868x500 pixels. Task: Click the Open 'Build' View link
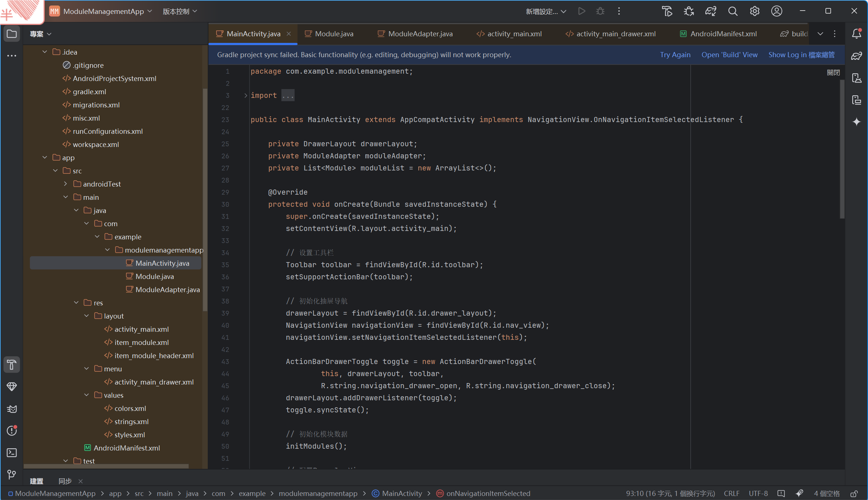(729, 55)
